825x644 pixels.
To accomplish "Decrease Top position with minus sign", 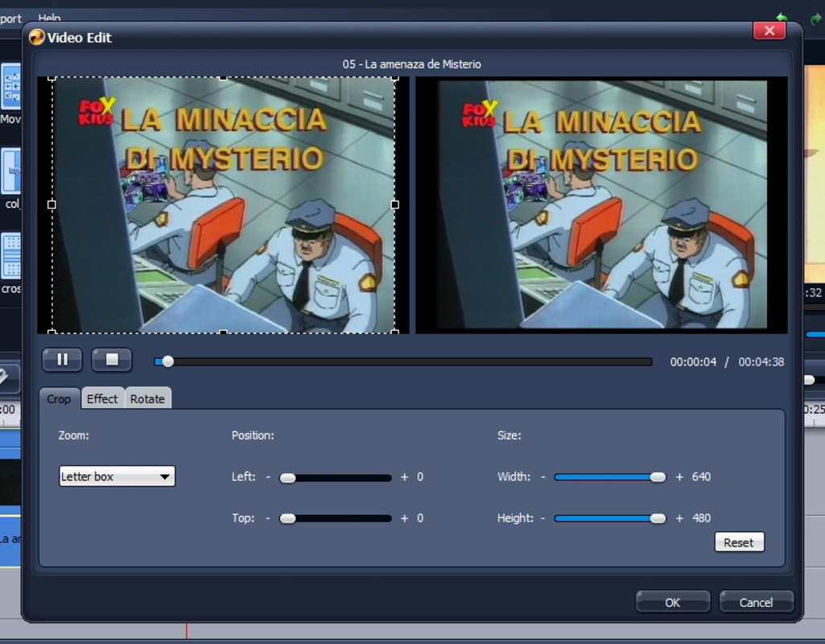I will (x=268, y=518).
